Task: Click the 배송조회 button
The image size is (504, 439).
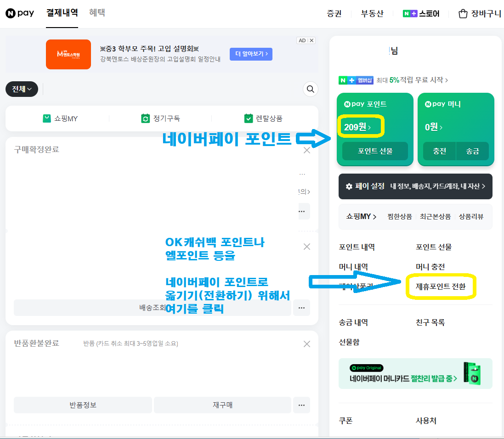Action: click(x=153, y=308)
